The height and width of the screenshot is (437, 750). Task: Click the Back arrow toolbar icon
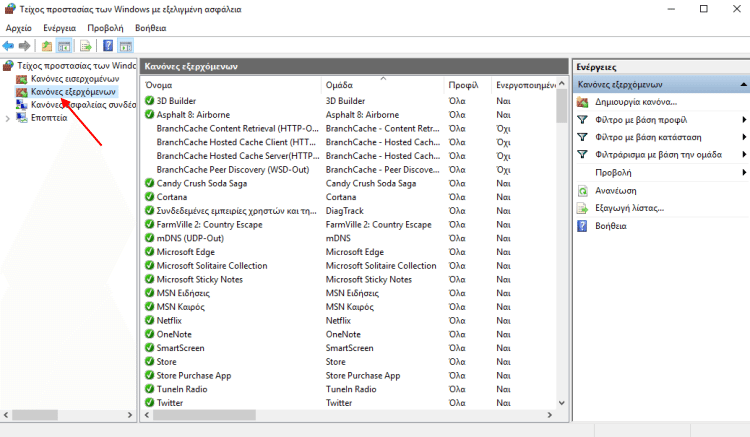click(8, 46)
